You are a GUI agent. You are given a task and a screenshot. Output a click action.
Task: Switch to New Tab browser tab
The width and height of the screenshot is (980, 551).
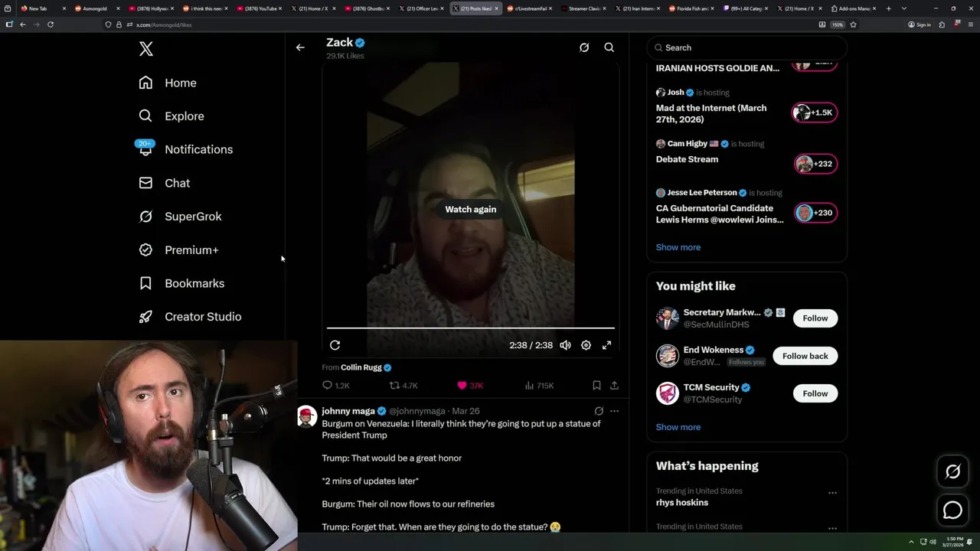tap(42, 8)
